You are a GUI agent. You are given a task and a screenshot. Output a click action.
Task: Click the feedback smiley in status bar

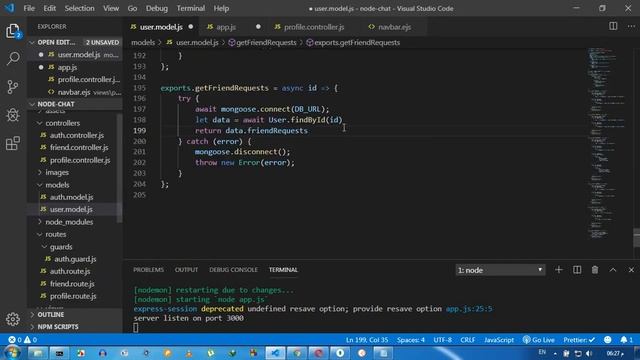(608, 340)
